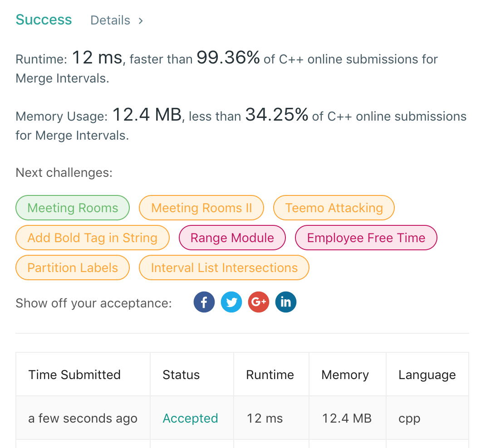Image resolution: width=481 pixels, height=448 pixels.
Task: Share acceptance on Twitter
Action: pos(231,302)
